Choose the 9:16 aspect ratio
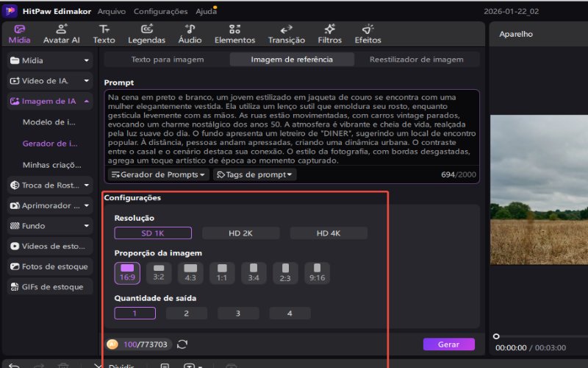The width and height of the screenshot is (588, 368). (317, 273)
